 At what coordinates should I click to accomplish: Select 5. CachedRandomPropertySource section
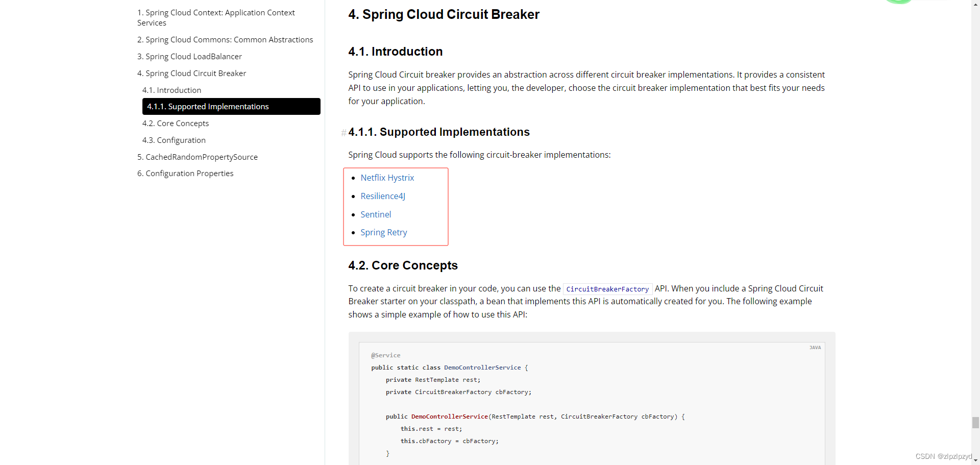(198, 157)
